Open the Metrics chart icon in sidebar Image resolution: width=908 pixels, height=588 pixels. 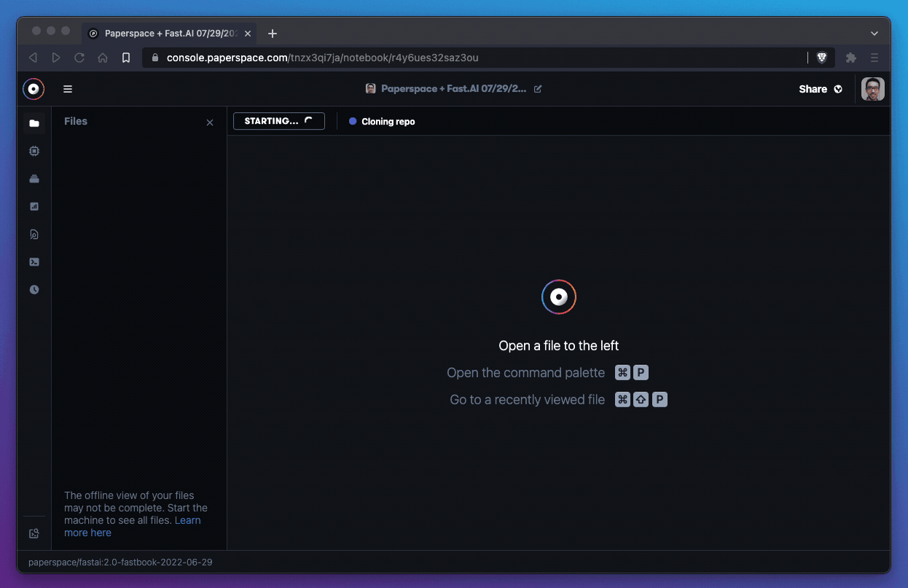[x=34, y=206]
